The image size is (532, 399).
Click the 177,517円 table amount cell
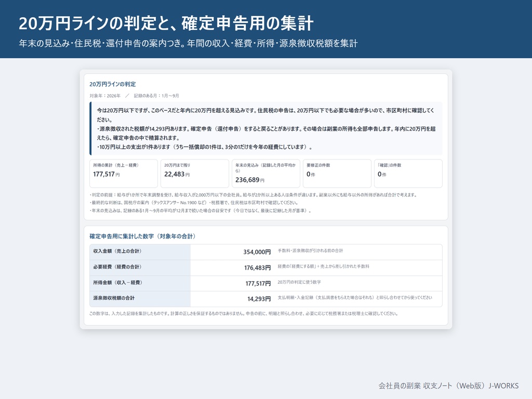click(x=258, y=283)
